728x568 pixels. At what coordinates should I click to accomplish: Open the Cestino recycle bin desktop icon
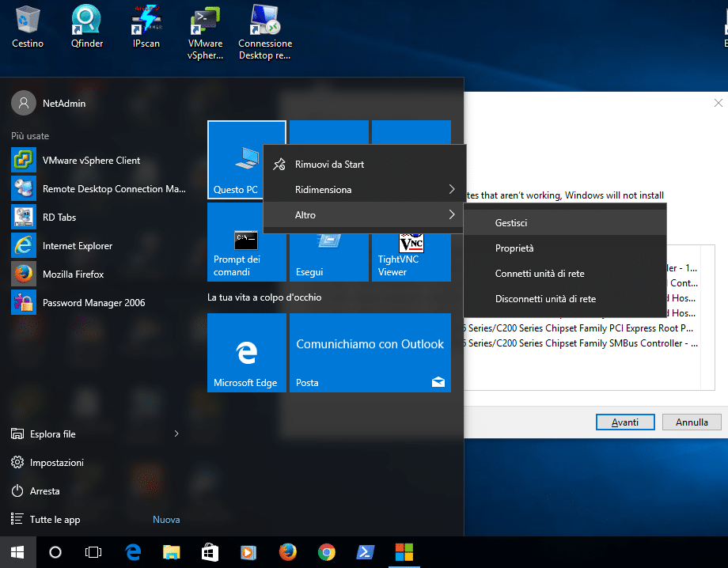(x=28, y=27)
